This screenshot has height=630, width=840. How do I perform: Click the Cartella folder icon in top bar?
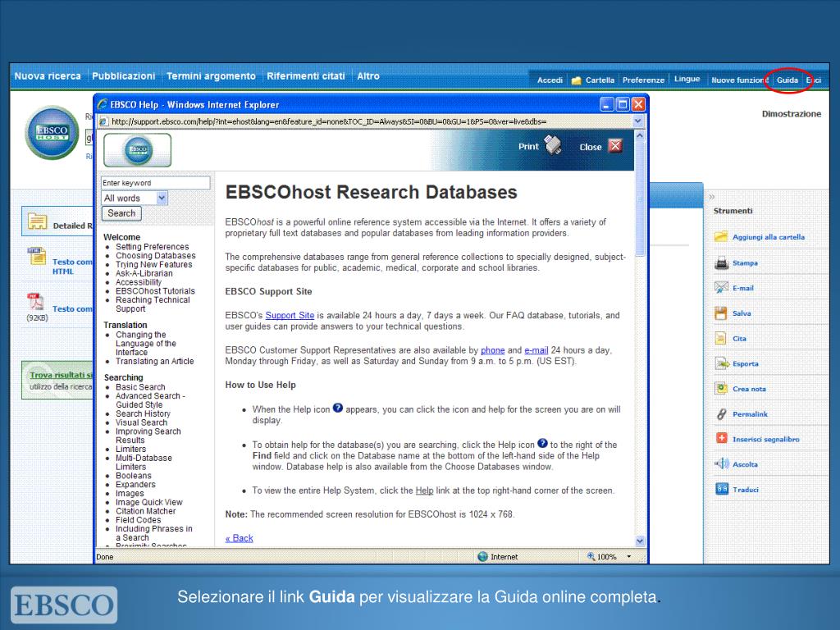click(x=576, y=80)
